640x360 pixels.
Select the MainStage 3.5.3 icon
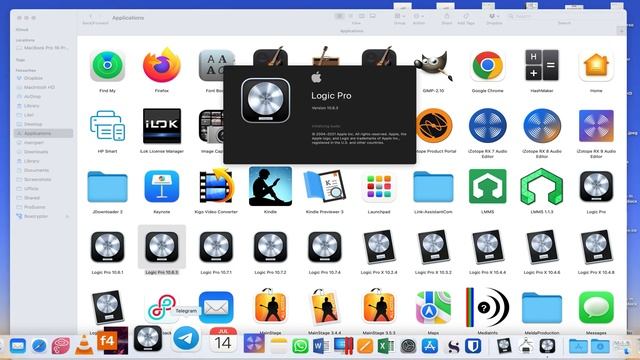click(x=379, y=307)
